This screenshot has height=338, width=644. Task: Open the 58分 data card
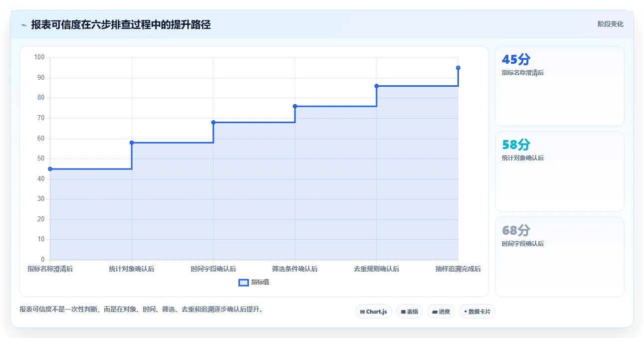559,171
